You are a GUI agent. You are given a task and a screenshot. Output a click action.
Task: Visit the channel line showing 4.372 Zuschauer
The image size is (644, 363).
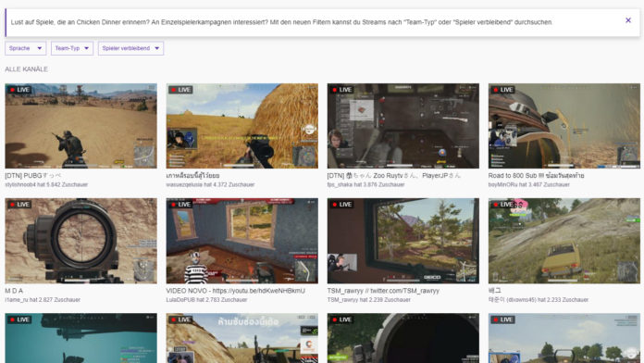point(210,184)
